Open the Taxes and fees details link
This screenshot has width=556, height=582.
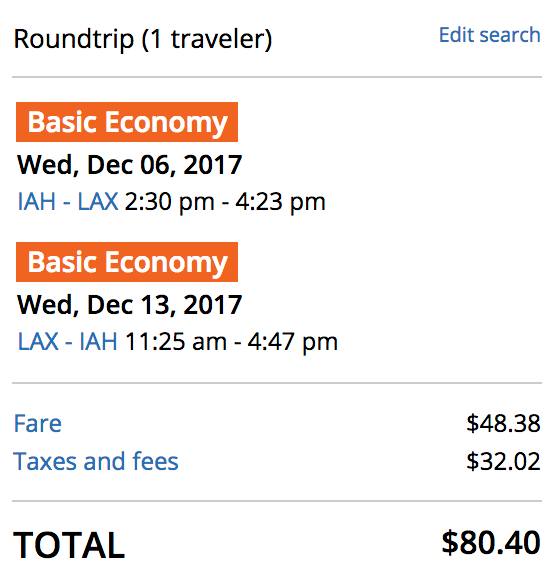click(x=96, y=461)
